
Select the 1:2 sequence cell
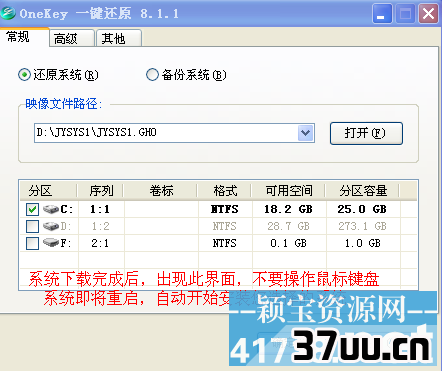coord(100,226)
